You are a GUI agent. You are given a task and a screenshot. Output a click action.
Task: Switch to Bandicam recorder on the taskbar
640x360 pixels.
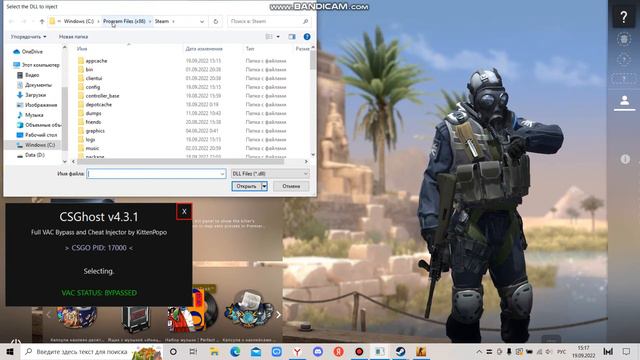359,351
